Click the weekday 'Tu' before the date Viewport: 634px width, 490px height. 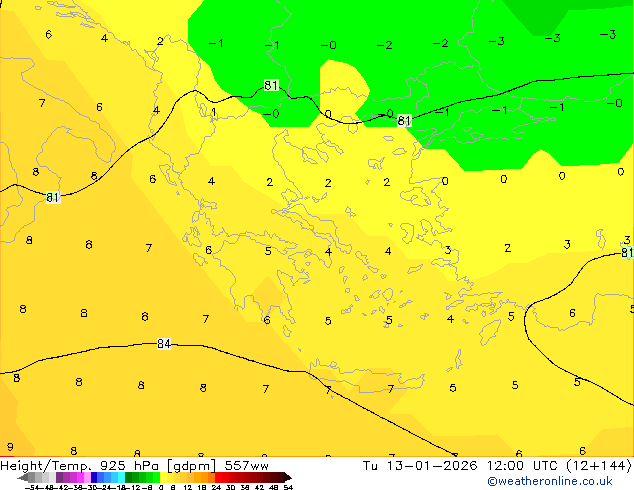tap(370, 466)
